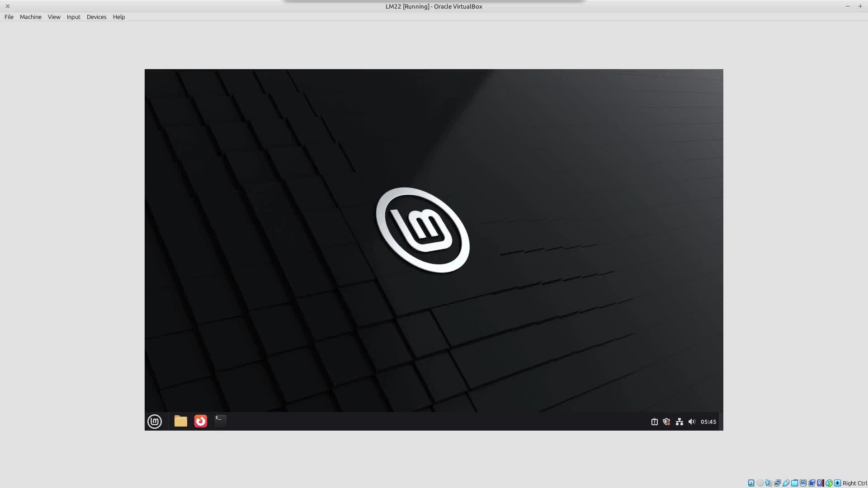
Task: Click the 05:45 clock on panel
Action: [x=708, y=422]
